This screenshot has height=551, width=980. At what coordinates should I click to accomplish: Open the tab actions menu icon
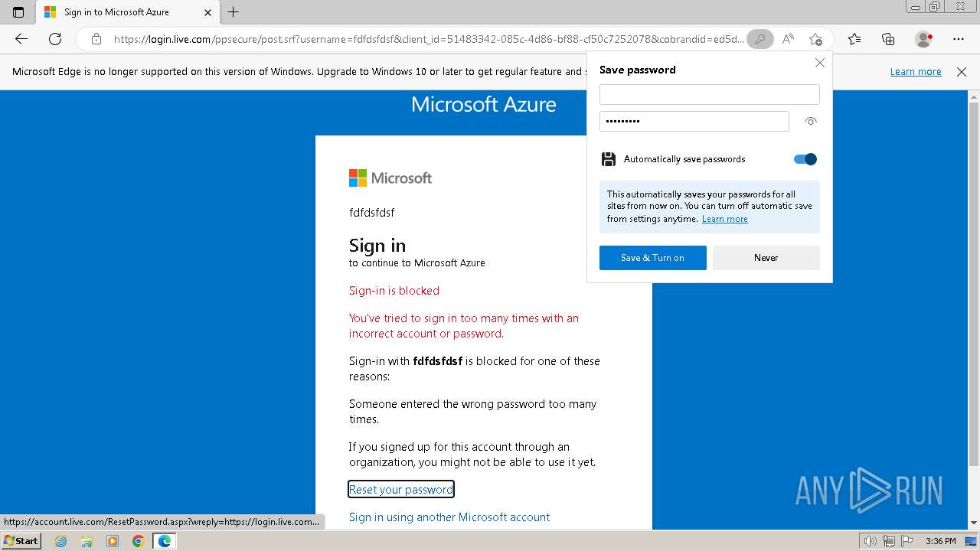pyautogui.click(x=18, y=12)
